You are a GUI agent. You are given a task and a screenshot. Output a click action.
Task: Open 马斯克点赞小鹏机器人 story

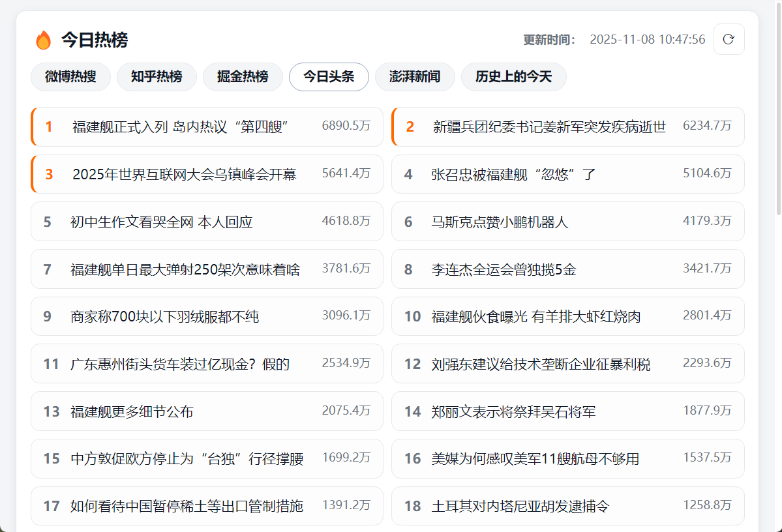point(500,222)
